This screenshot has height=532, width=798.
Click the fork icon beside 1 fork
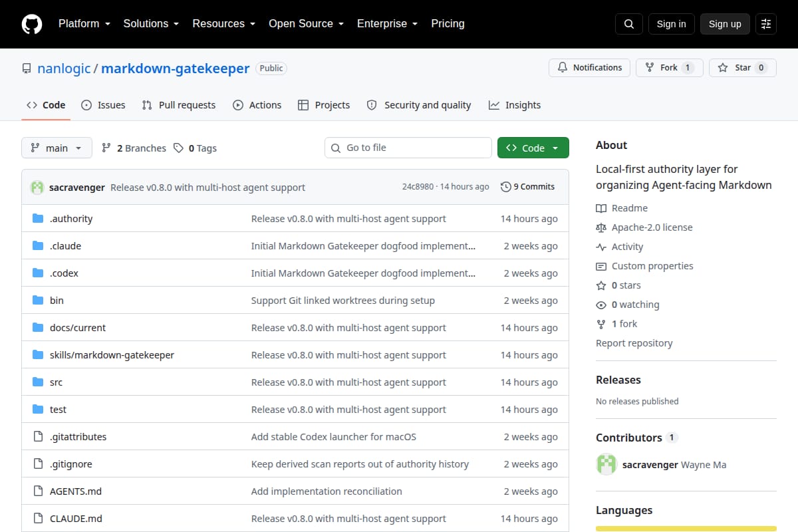pyautogui.click(x=601, y=324)
